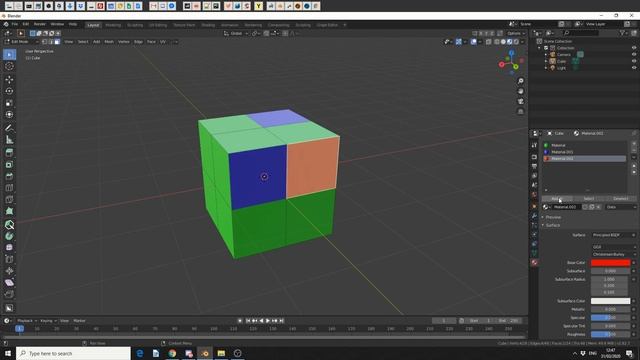Expand the Light item in outliner
Image resolution: width=640 pixels, height=360 pixels.
(546, 67)
